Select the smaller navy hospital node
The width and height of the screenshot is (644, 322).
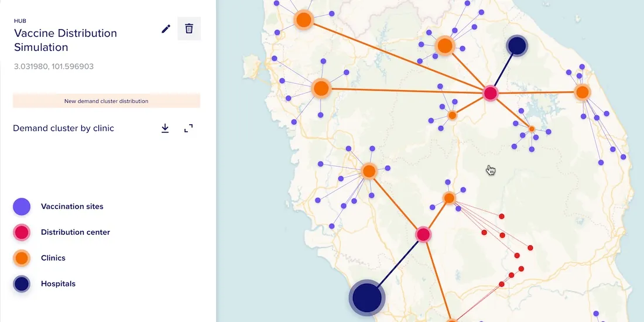[x=516, y=45]
